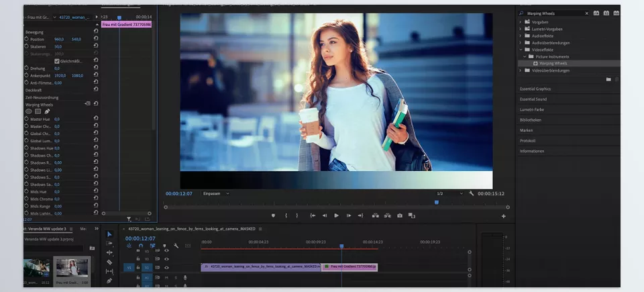Screen dimensions: 644x292
Task: Select the ellipse mask tool under Warping Wheels
Action: click(x=29, y=111)
